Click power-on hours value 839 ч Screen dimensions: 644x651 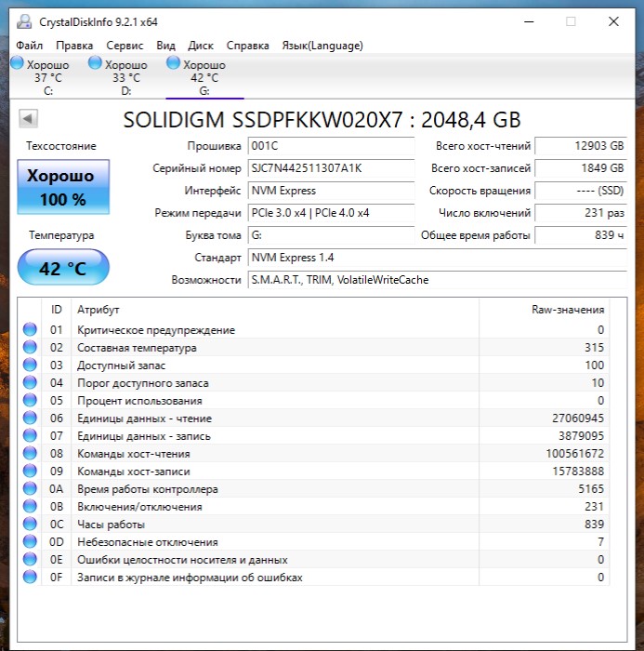[x=581, y=235]
